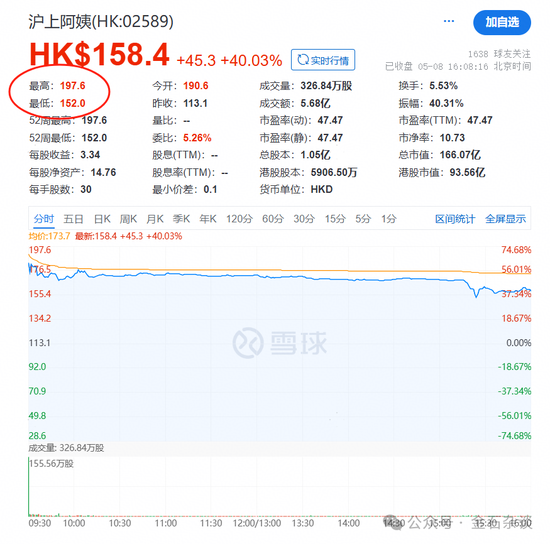Click the 市盈率(动) value 47.47
550x544 pixels.
pyautogui.click(x=330, y=120)
